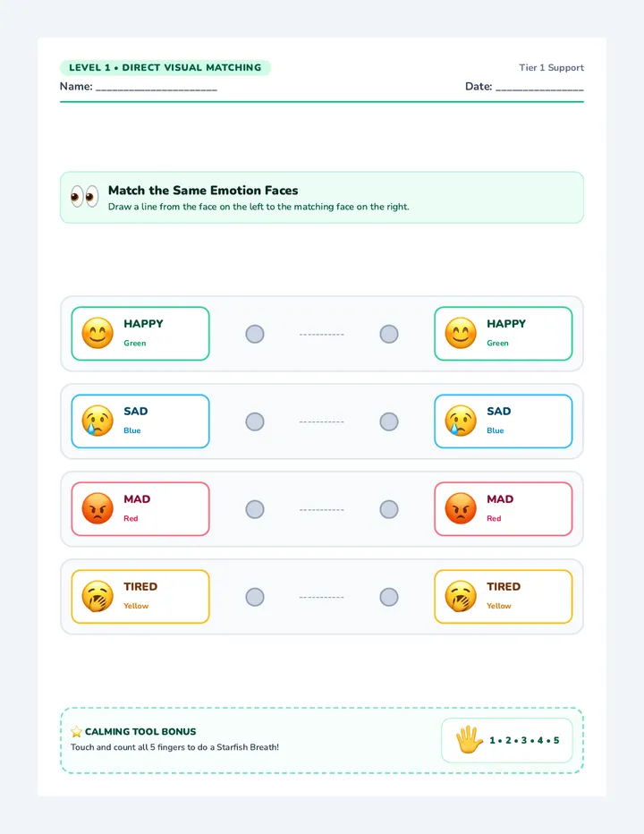The height and width of the screenshot is (834, 644).
Task: Click the Tier 1 Support label
Action: (x=552, y=67)
